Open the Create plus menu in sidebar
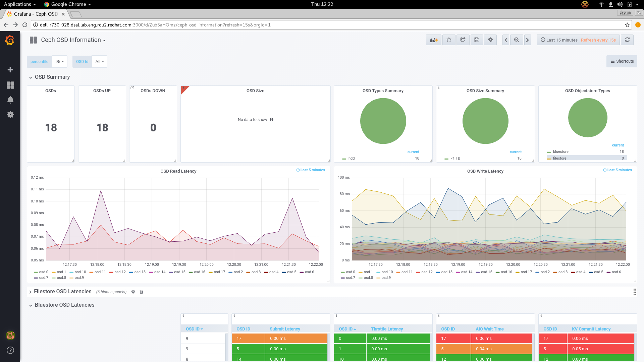 [10, 70]
